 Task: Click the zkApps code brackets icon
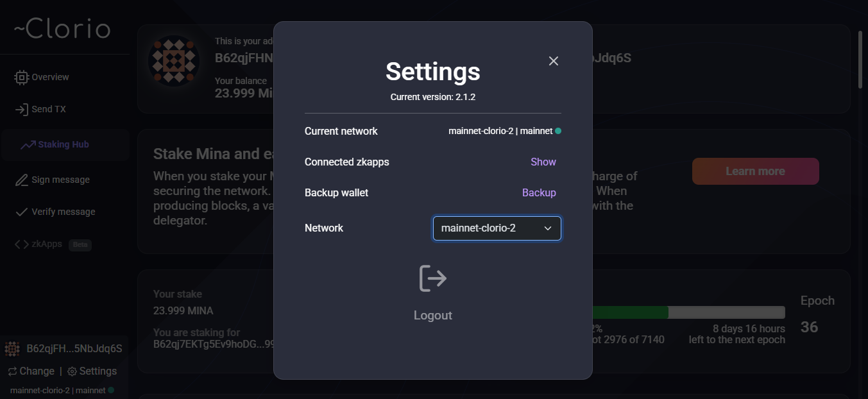pyautogui.click(x=21, y=244)
